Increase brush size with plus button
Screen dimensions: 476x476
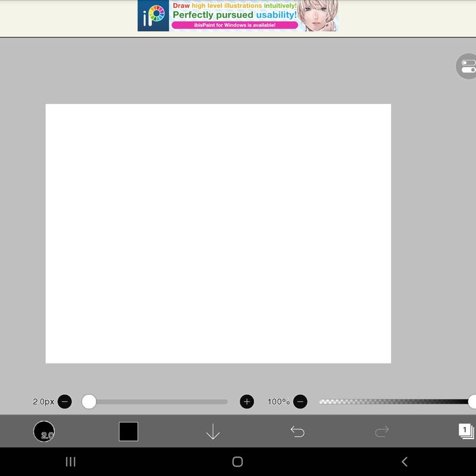tap(247, 402)
